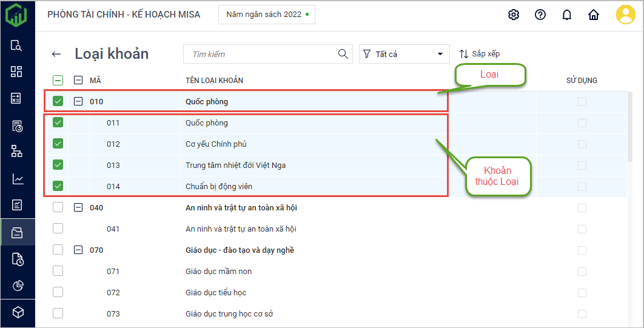Viewport: 644px width, 328px height.
Task: Click the back arrow beside Loại khoản
Action: pyautogui.click(x=56, y=54)
